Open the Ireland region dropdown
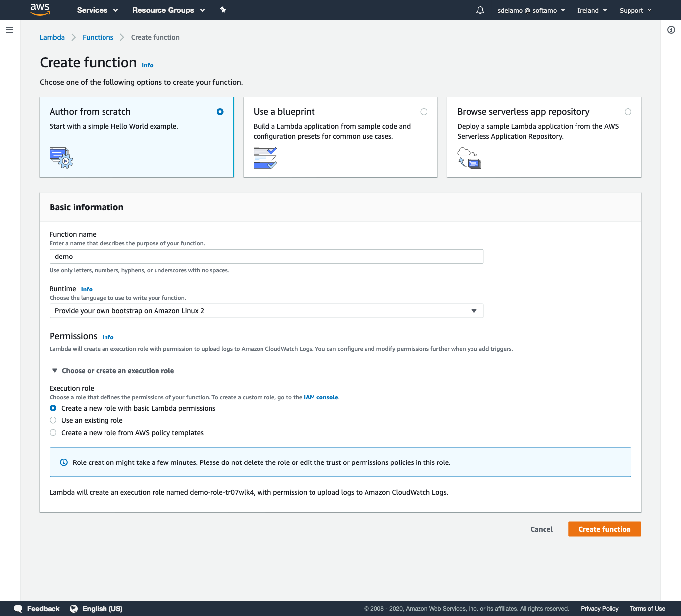 592,10
